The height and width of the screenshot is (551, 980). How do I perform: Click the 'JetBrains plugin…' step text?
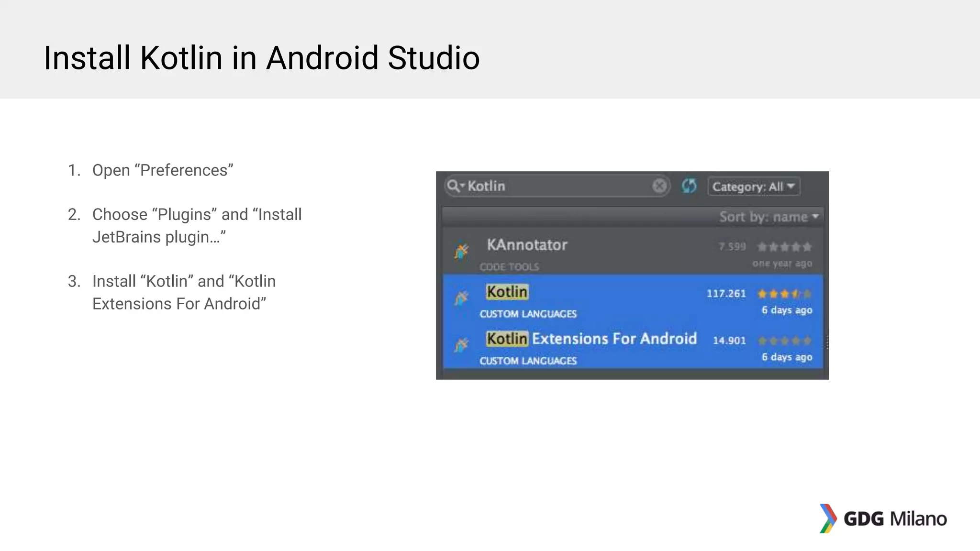pyautogui.click(x=159, y=237)
